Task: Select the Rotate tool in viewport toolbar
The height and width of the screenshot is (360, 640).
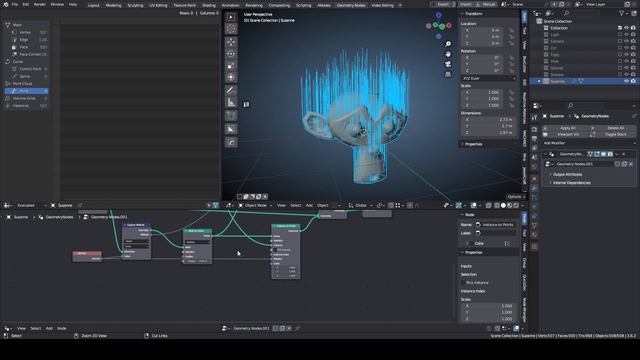Action: tap(231, 53)
